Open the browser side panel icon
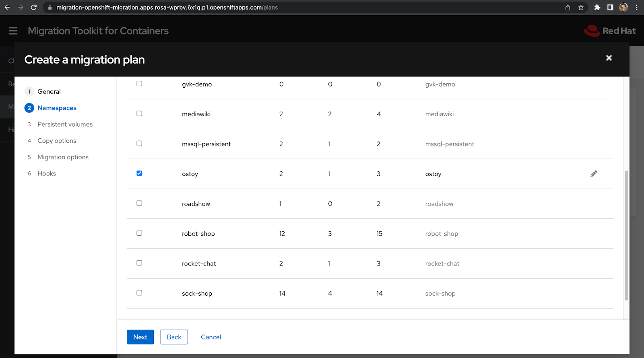The image size is (644, 358). [x=610, y=7]
